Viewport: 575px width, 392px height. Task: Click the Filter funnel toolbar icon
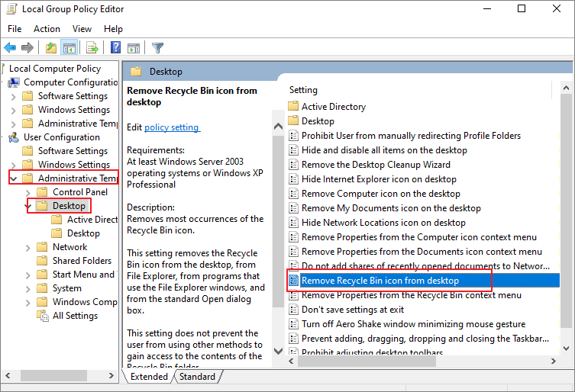pyautogui.click(x=157, y=47)
